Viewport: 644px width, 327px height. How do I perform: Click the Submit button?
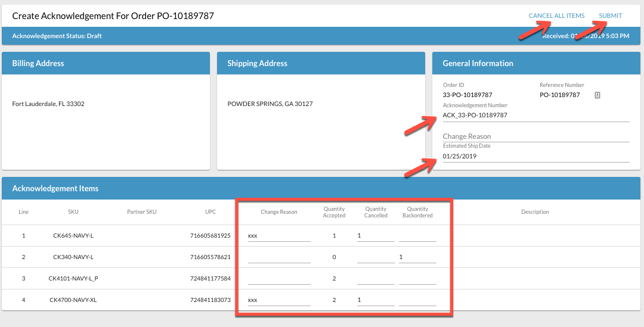tap(610, 16)
